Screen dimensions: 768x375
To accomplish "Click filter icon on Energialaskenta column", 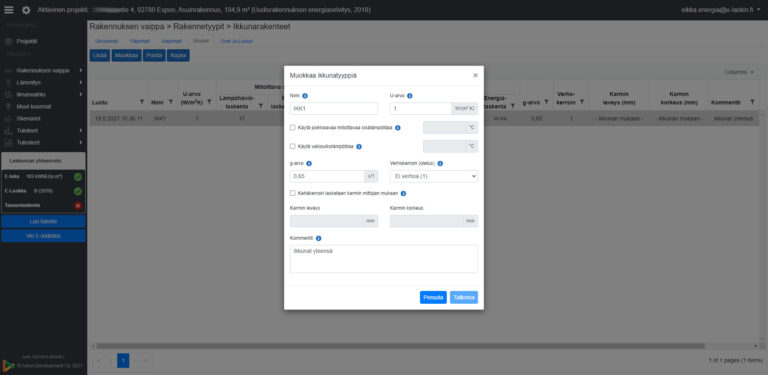I will (x=513, y=106).
